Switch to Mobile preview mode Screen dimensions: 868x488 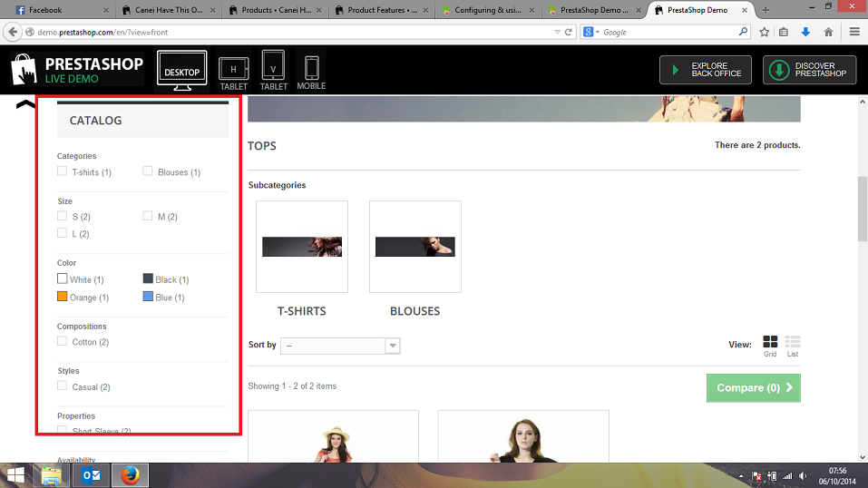(x=311, y=73)
